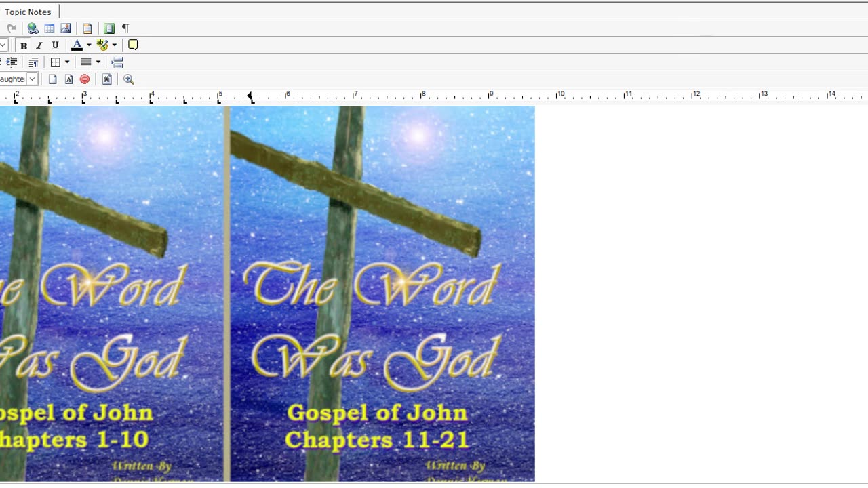This screenshot has width=868, height=488.
Task: Toggle underline formatting
Action: tap(56, 45)
